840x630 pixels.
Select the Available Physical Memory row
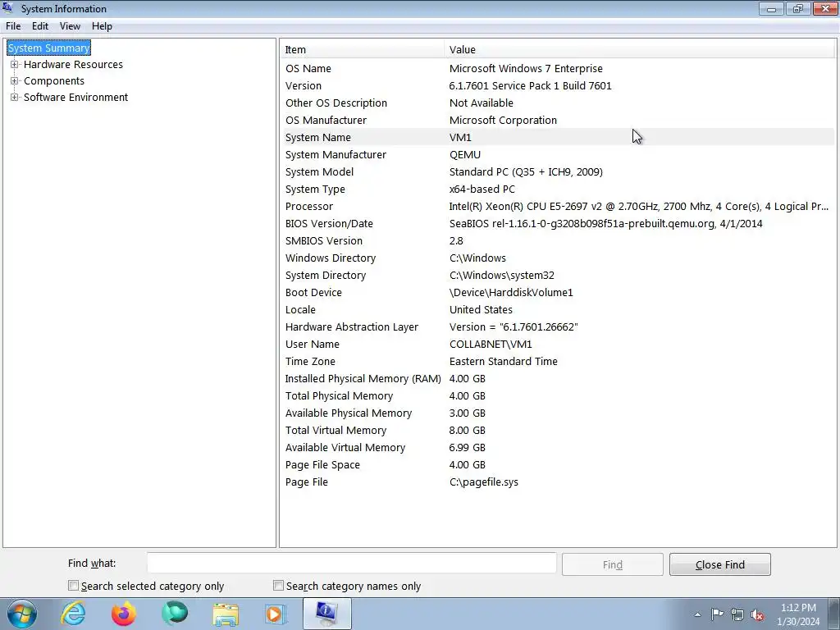point(558,413)
